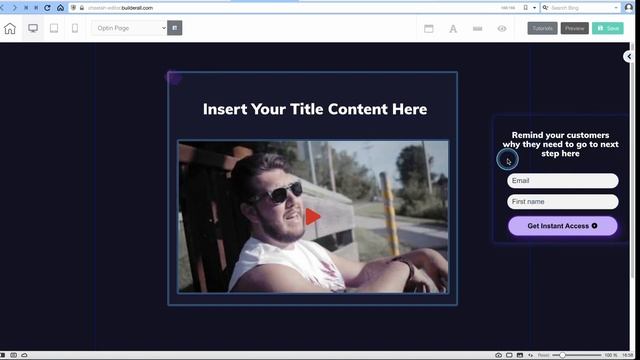
Task: Toggle the eye visibility icon
Action: coord(502,29)
